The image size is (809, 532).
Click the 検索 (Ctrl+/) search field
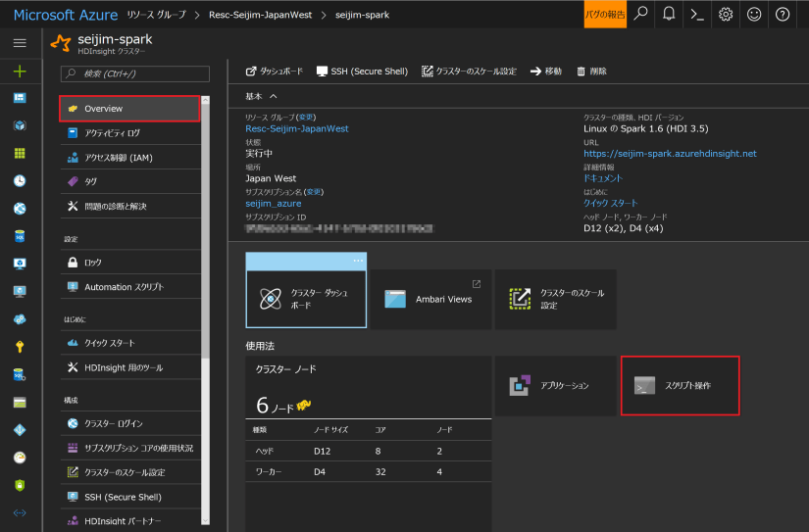click(x=134, y=73)
